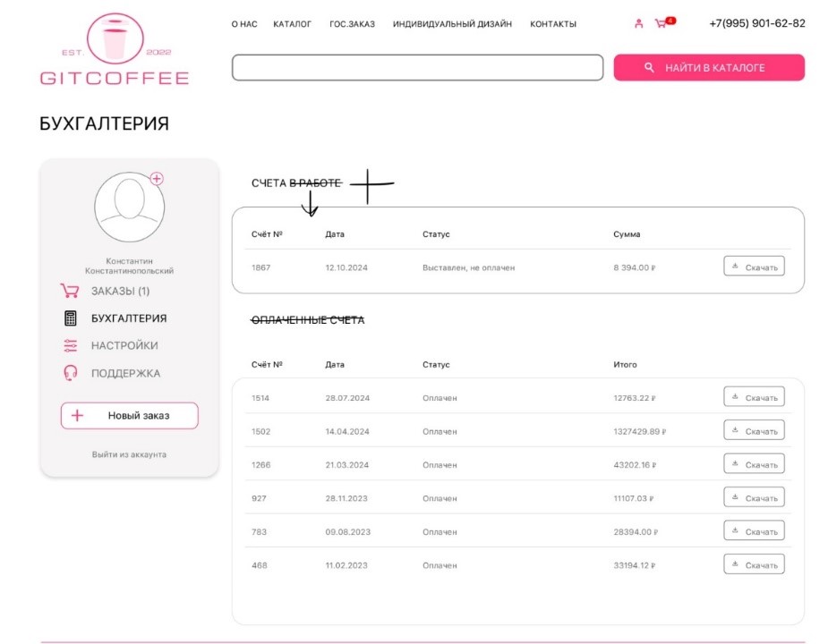Click the НАЙТИ В КАТАЛОГЕ button
This screenshot has height=644, width=828.
tap(709, 68)
